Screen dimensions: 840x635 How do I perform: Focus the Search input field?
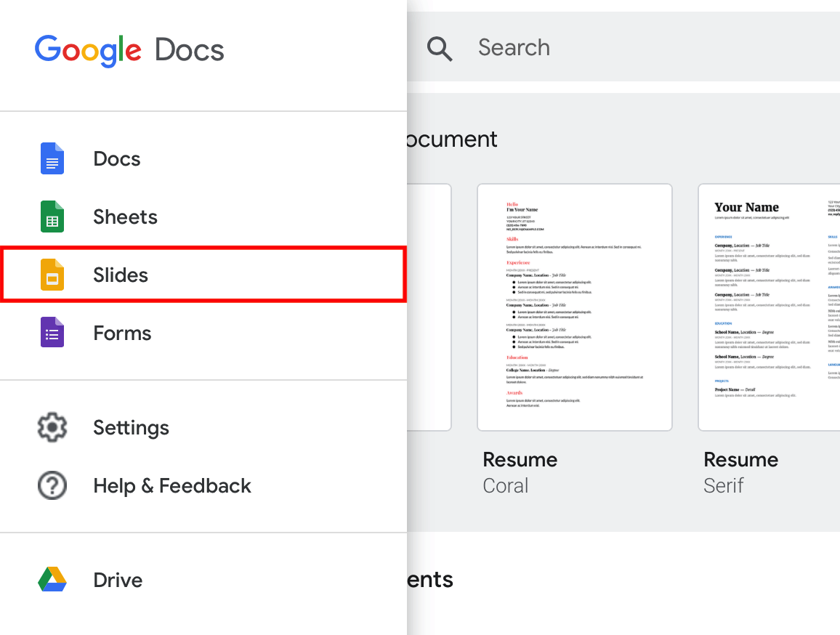(x=623, y=47)
